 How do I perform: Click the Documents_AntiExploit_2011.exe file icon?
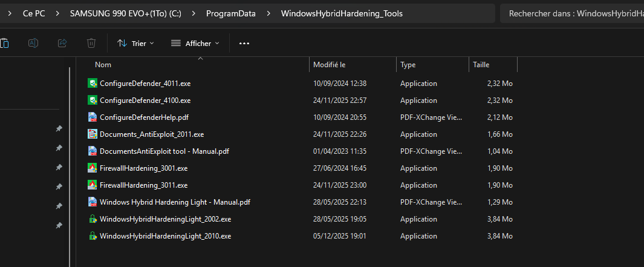coord(93,134)
